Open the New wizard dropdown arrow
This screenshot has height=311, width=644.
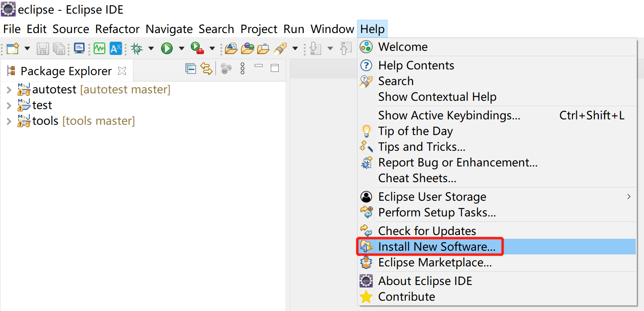click(27, 48)
